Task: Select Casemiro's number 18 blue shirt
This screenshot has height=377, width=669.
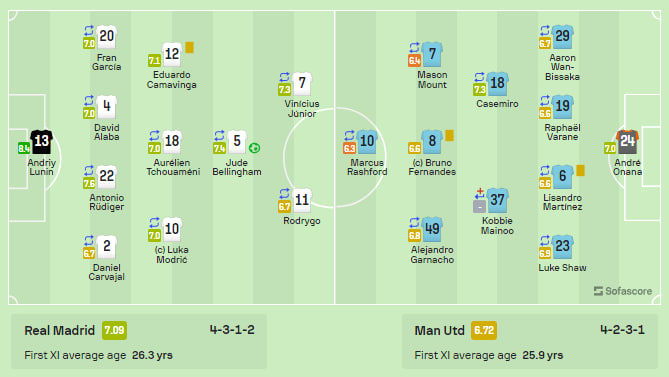Action: 497,83
